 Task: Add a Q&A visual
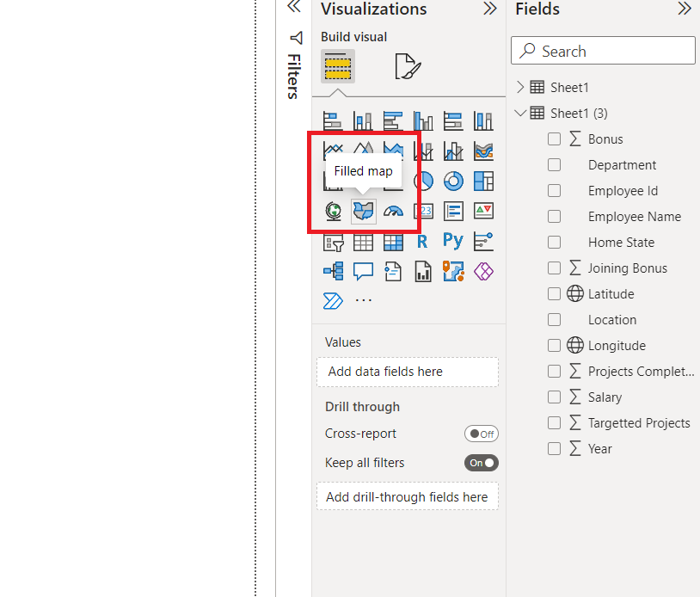[x=363, y=272]
